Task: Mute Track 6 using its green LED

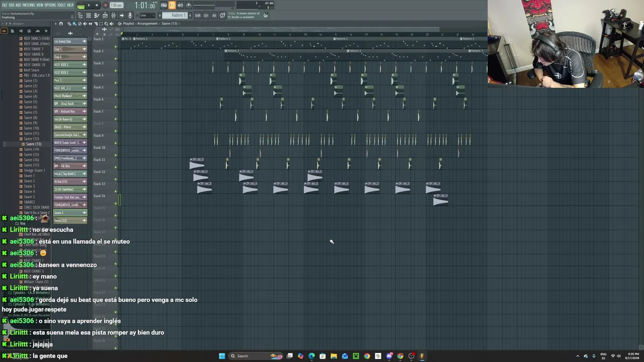Action: [x=116, y=108]
